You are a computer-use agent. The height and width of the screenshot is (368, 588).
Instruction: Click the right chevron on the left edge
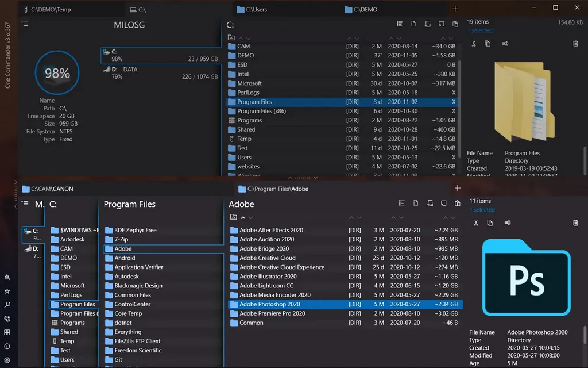16,182
